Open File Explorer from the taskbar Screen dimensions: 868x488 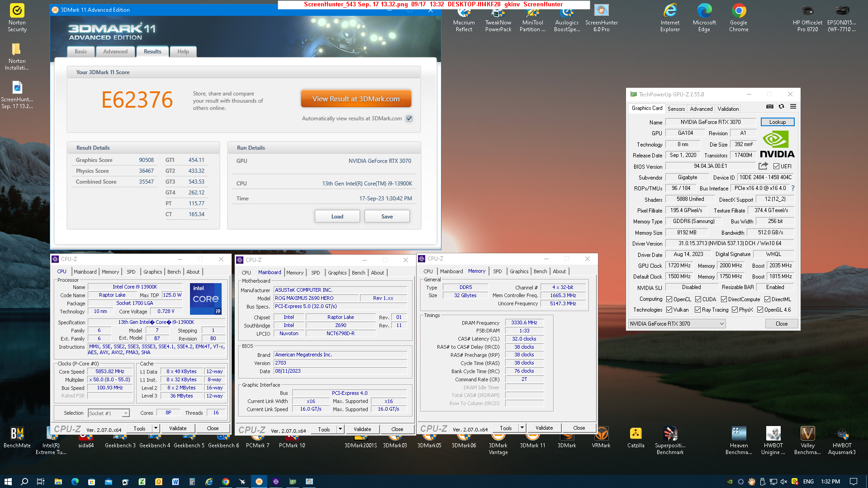coord(58,481)
